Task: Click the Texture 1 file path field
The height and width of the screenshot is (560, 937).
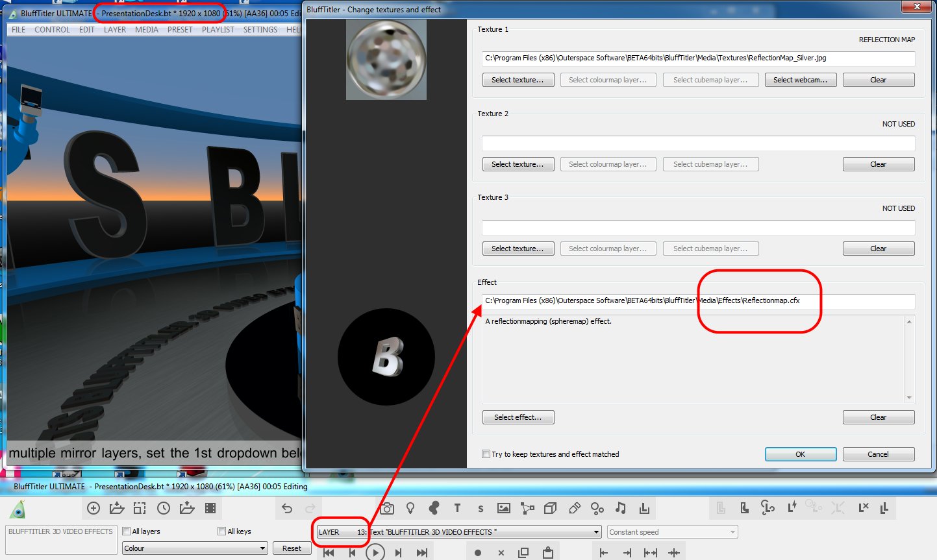Action: [698, 58]
